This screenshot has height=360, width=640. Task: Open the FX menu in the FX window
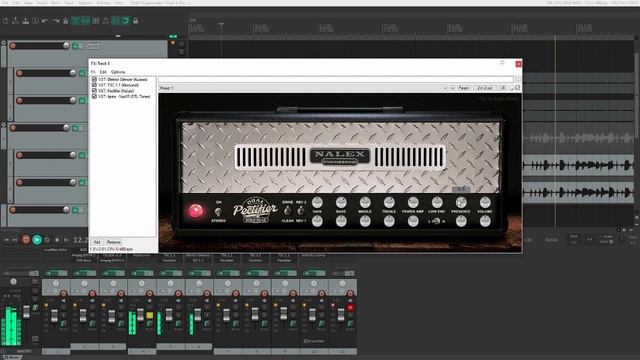click(x=93, y=72)
